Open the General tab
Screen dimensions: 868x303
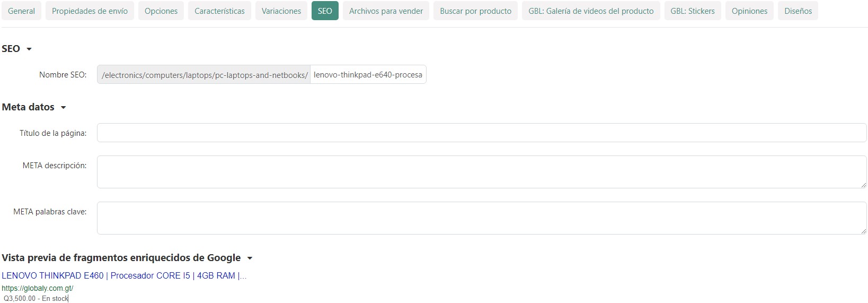point(21,11)
